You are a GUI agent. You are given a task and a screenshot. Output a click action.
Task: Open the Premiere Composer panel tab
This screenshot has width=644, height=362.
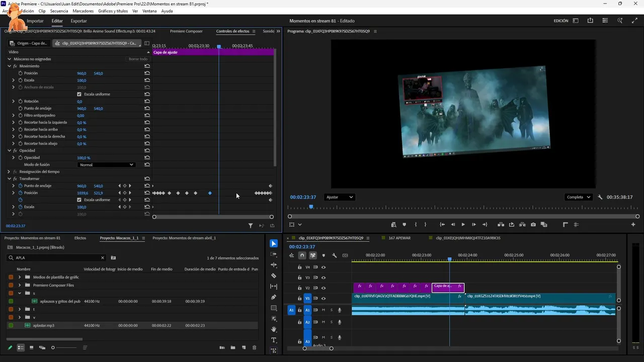[186, 31]
